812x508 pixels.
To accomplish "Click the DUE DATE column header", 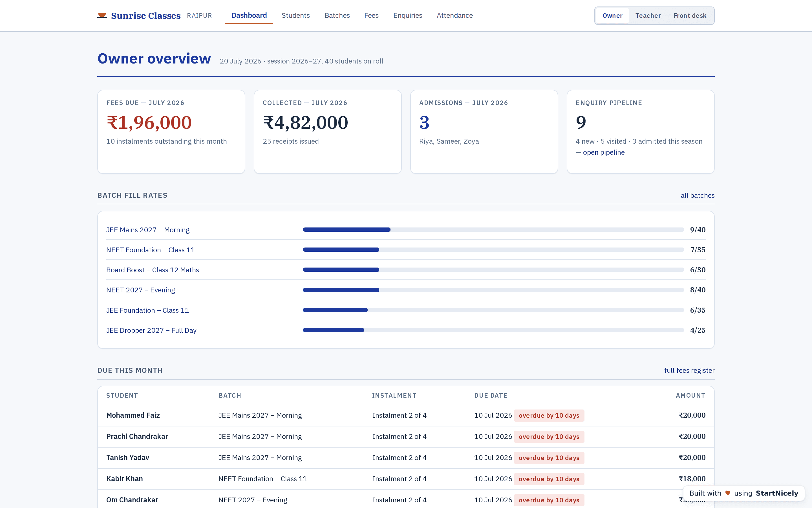I will click(491, 395).
